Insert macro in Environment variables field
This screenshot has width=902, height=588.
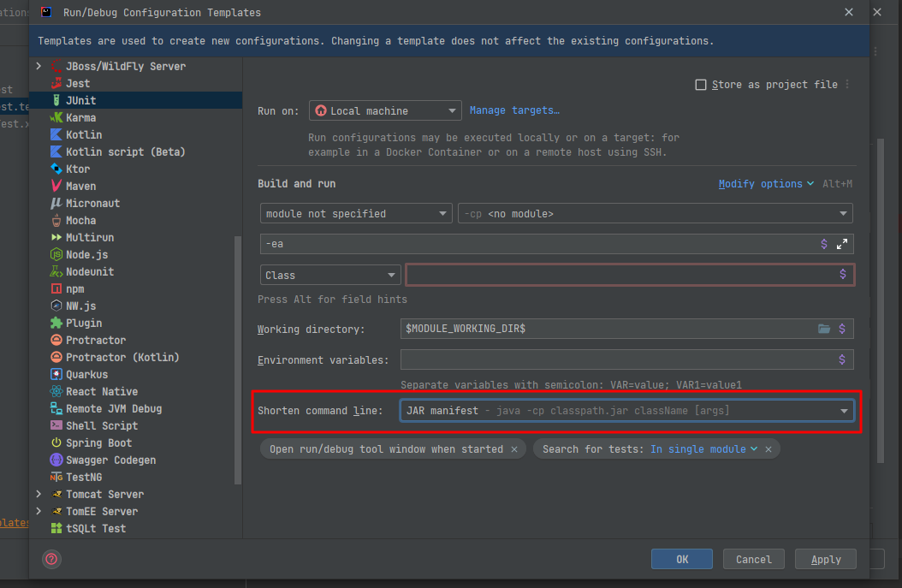842,359
